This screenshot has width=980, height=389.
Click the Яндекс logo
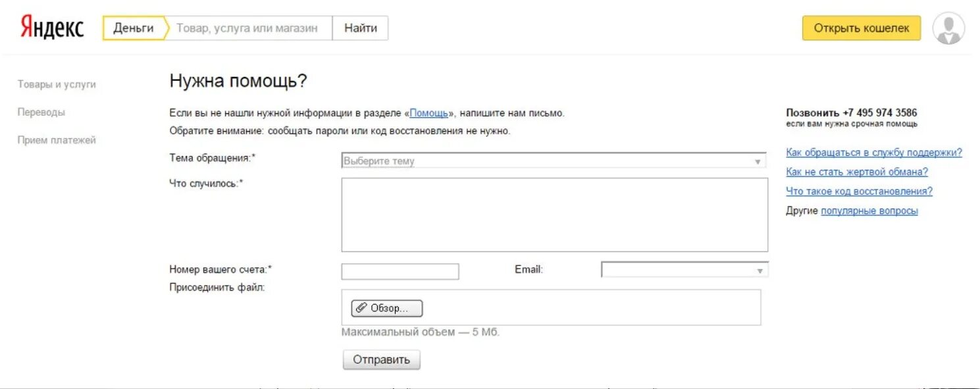[x=52, y=28]
